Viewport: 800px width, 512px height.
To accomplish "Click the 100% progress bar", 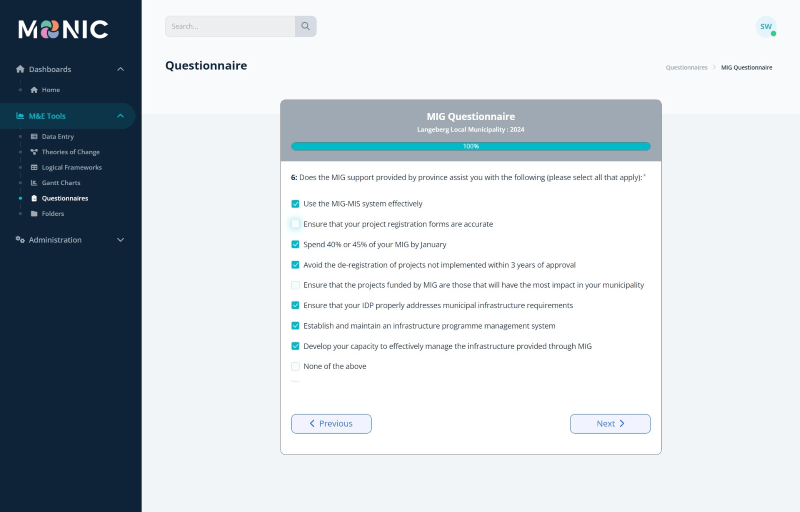I will pyautogui.click(x=471, y=146).
